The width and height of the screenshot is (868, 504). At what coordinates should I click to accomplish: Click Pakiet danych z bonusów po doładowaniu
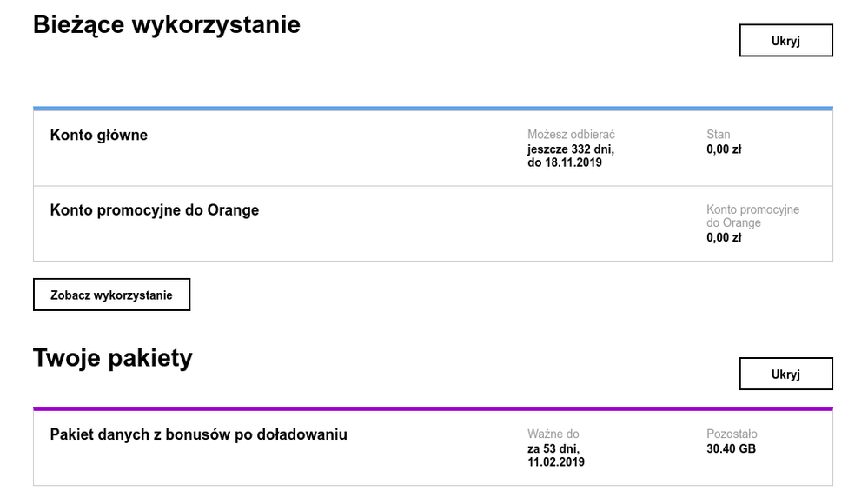click(x=199, y=434)
